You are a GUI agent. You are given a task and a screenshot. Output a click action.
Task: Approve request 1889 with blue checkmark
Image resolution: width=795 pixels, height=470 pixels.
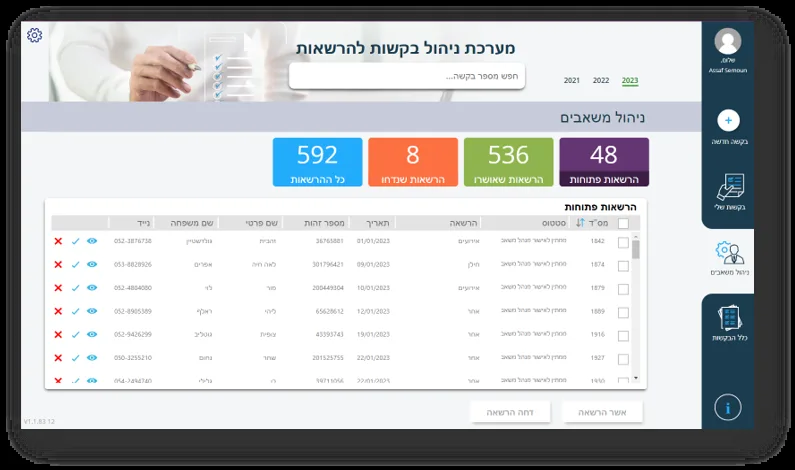point(76,311)
